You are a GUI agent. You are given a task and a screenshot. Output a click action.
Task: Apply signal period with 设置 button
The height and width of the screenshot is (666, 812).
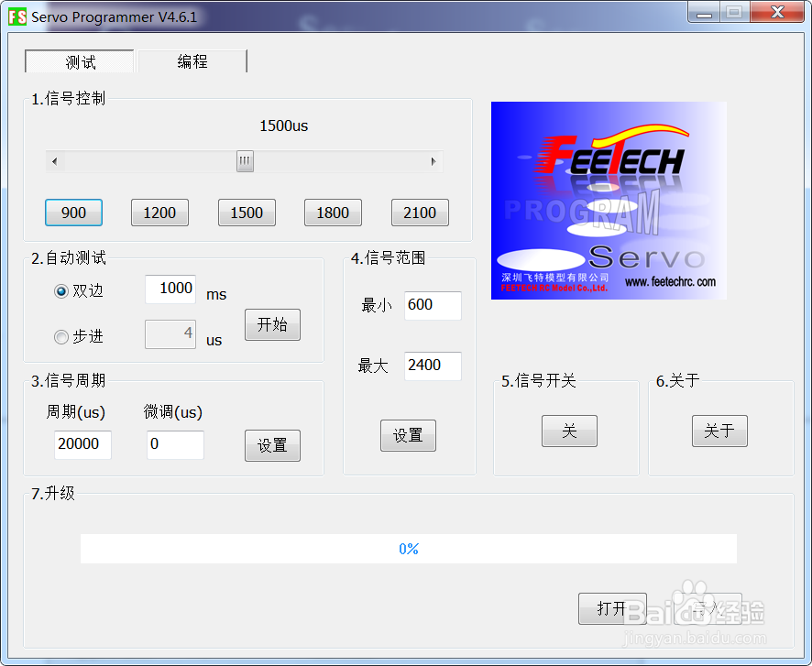(x=272, y=446)
